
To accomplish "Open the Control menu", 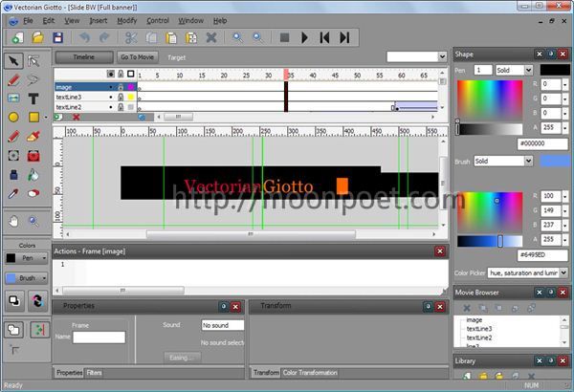I will pyautogui.click(x=158, y=21).
